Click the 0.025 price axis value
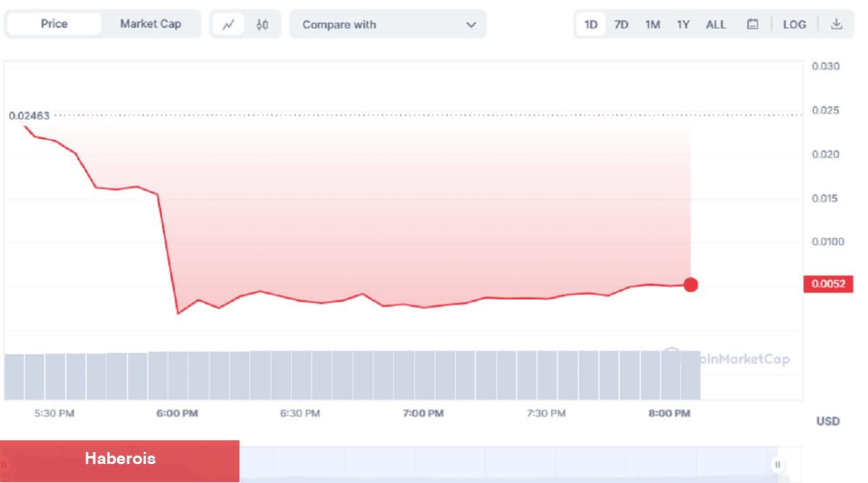Image resolution: width=868 pixels, height=483 pixels. click(x=825, y=111)
